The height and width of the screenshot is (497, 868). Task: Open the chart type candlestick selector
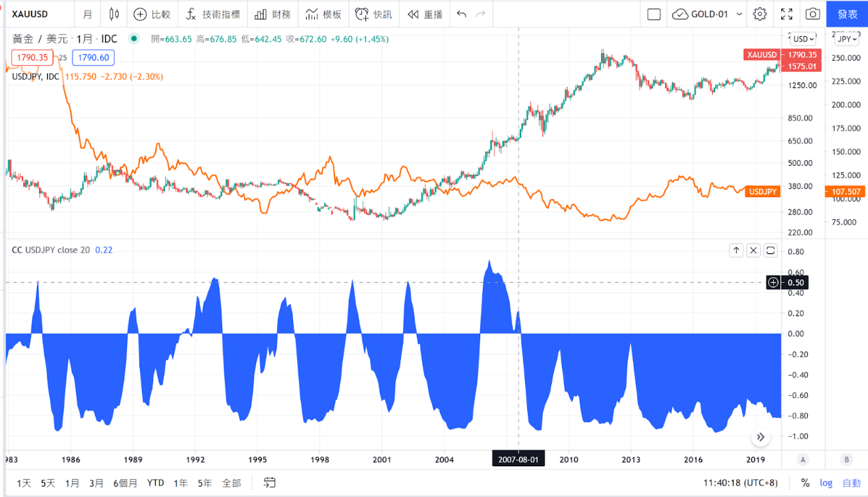point(113,14)
